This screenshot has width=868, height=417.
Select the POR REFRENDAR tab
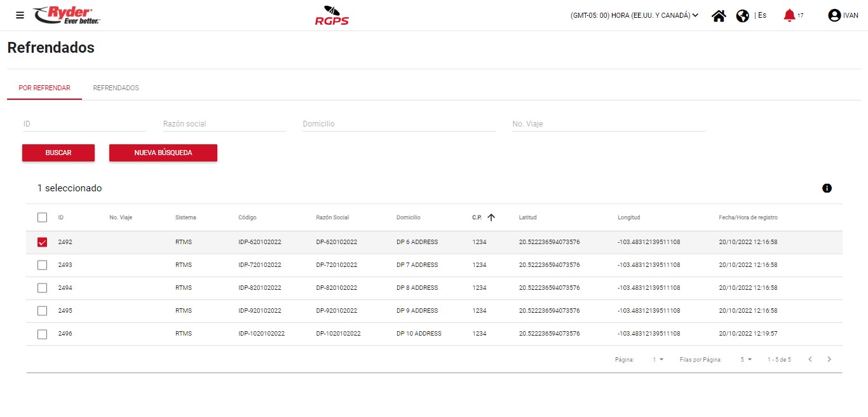click(x=44, y=88)
